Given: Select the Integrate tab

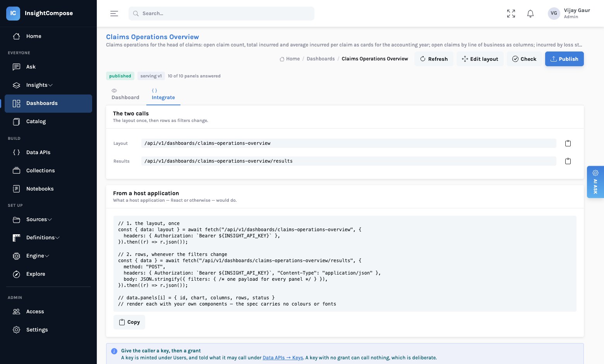Looking at the screenshot, I should coord(163,94).
